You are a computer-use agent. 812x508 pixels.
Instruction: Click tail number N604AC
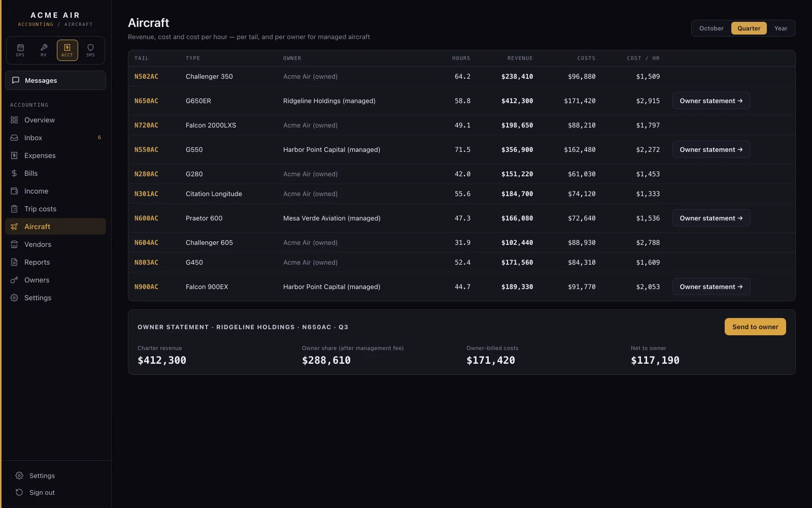point(146,242)
